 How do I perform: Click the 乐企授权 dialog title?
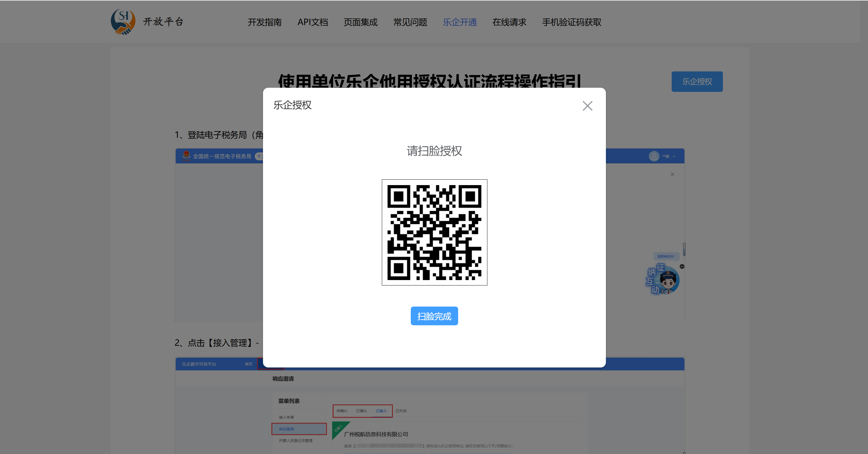click(293, 105)
